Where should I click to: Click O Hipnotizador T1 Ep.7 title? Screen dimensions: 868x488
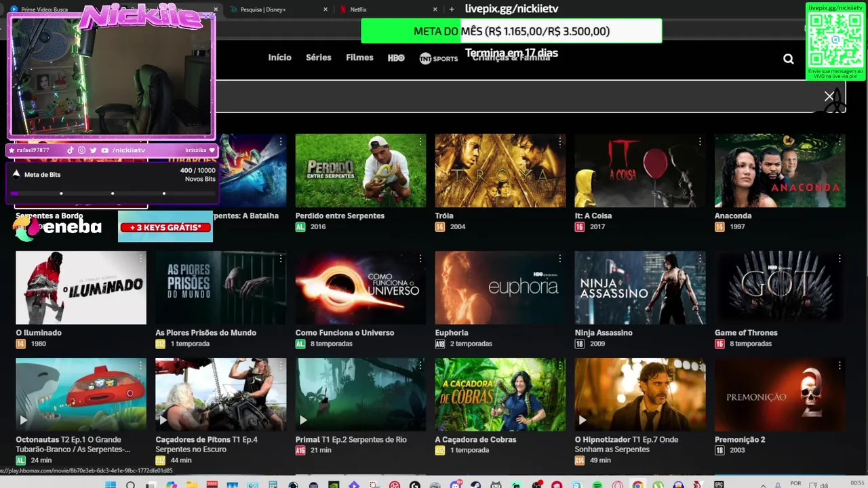point(626,445)
